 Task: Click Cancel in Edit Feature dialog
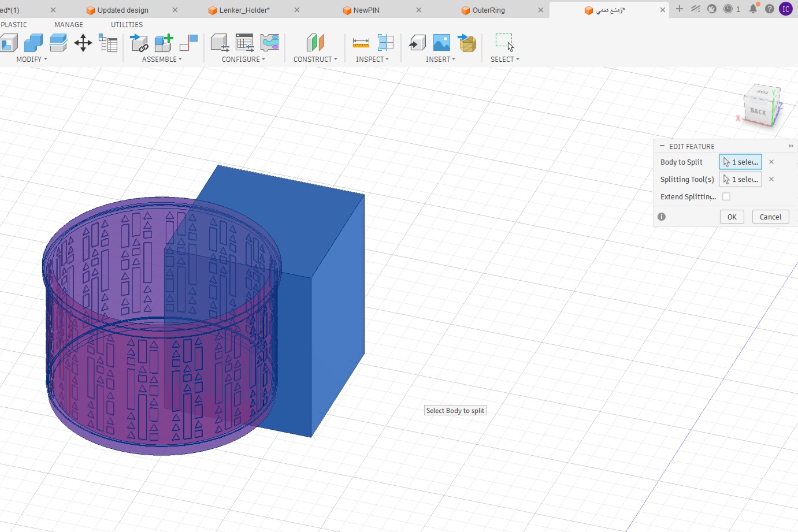pyautogui.click(x=770, y=217)
